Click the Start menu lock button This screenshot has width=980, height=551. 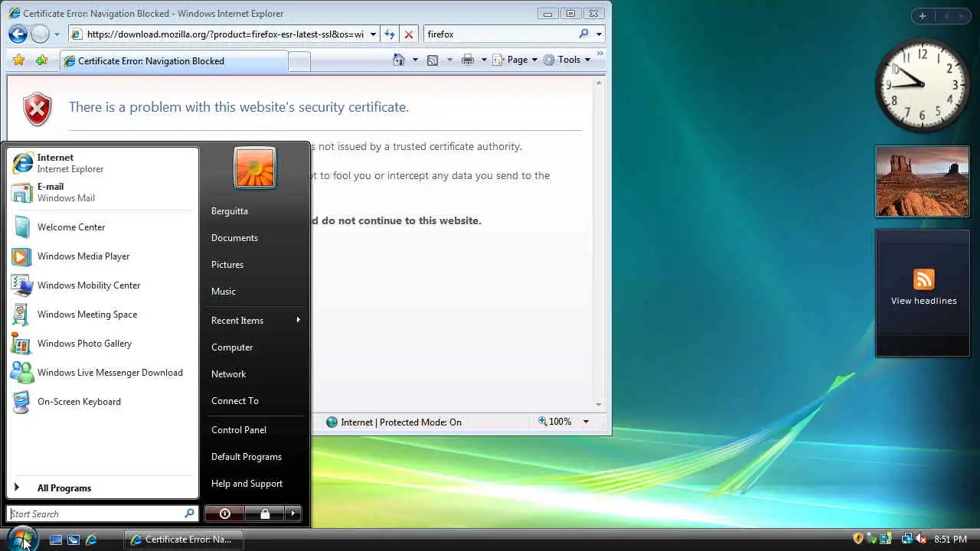[265, 514]
